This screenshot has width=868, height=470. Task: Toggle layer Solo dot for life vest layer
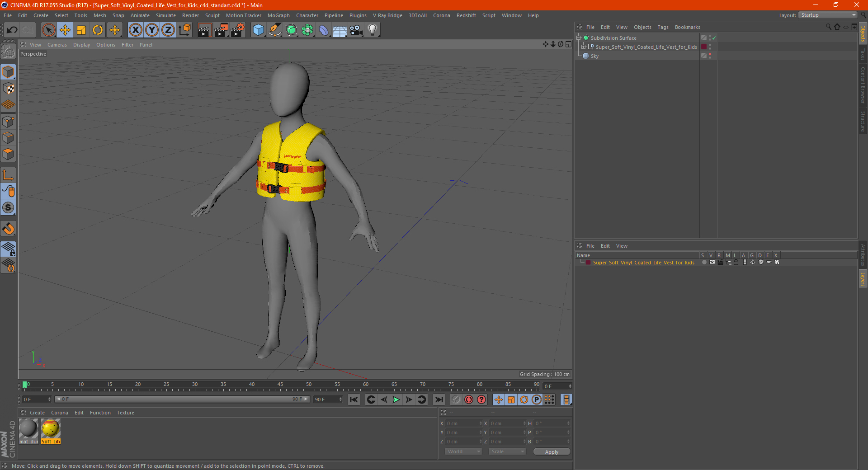[704, 262]
